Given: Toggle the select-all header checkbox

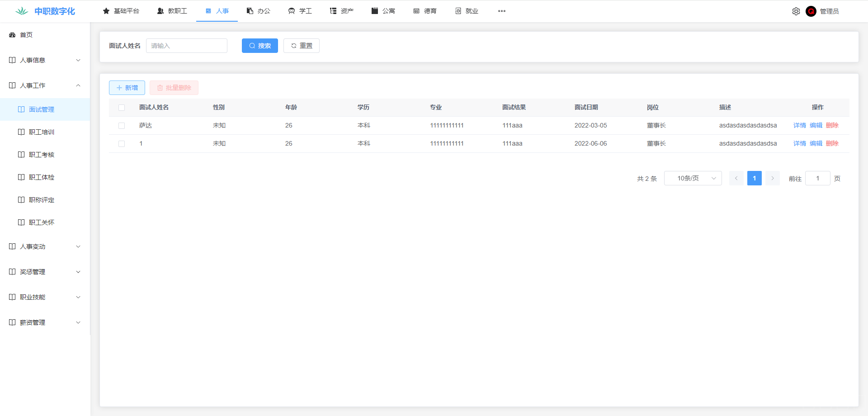Looking at the screenshot, I should point(122,108).
